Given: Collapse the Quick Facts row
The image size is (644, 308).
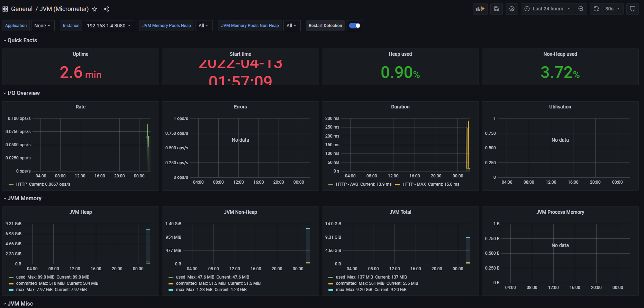Looking at the screenshot, I should [x=20, y=40].
